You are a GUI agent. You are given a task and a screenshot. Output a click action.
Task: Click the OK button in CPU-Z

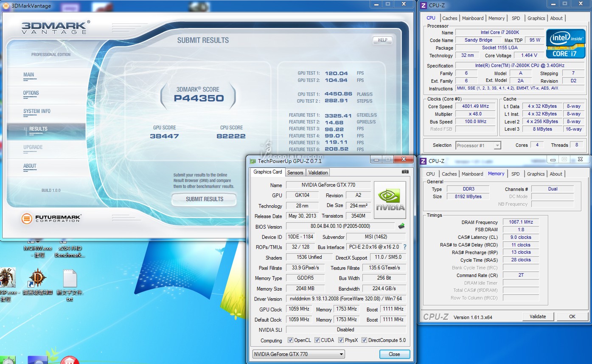(x=572, y=316)
